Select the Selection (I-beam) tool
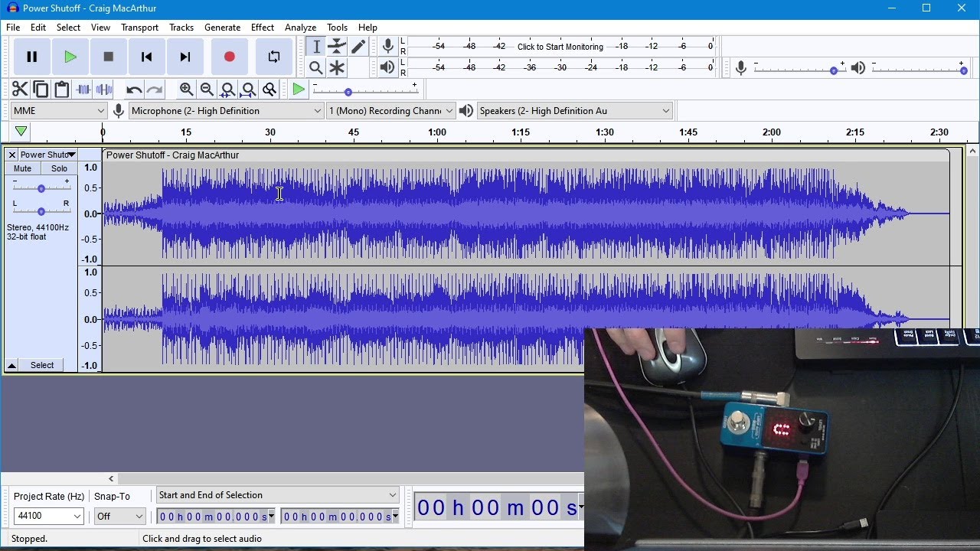Viewport: 980px width, 551px height. pos(316,47)
